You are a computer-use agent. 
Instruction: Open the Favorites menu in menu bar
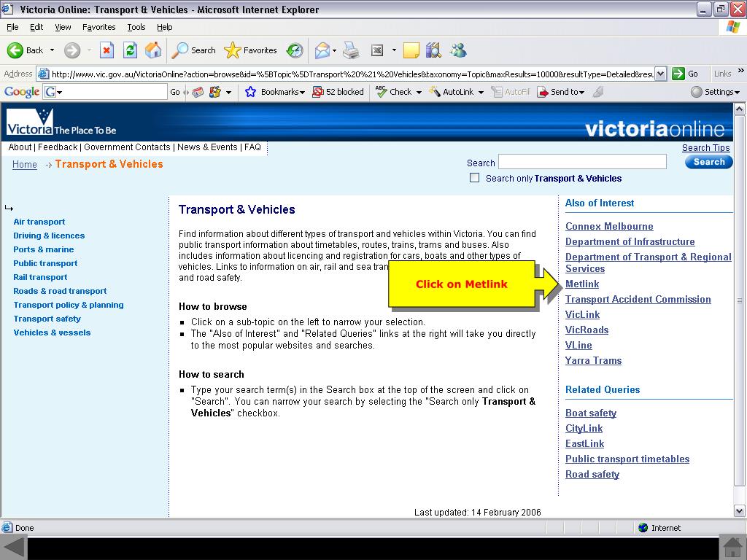[98, 27]
